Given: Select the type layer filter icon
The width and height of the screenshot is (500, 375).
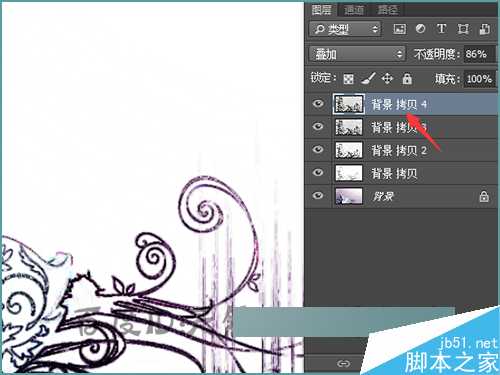Looking at the screenshot, I should 442,29.
